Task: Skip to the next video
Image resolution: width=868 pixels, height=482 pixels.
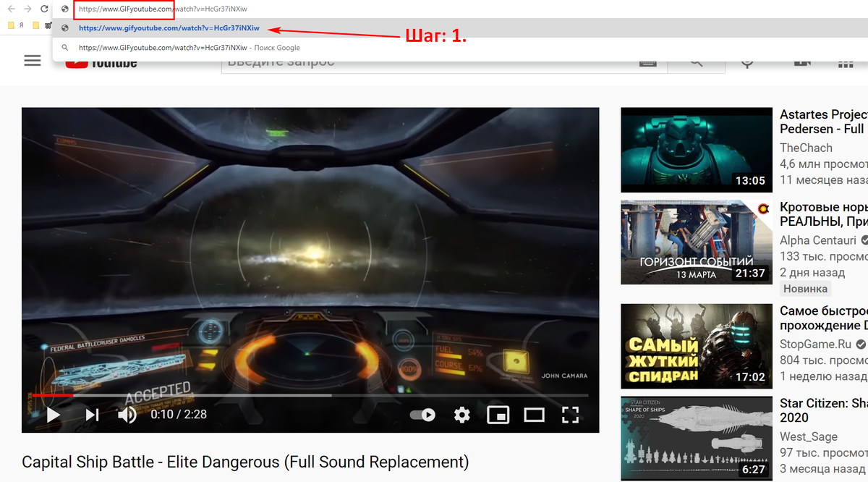Action: pos(92,415)
